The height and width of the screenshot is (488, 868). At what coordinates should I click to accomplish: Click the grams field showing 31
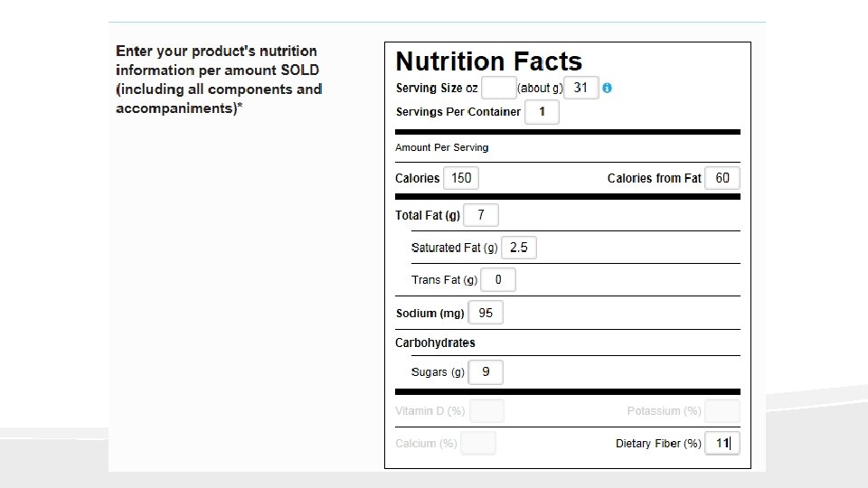point(581,88)
